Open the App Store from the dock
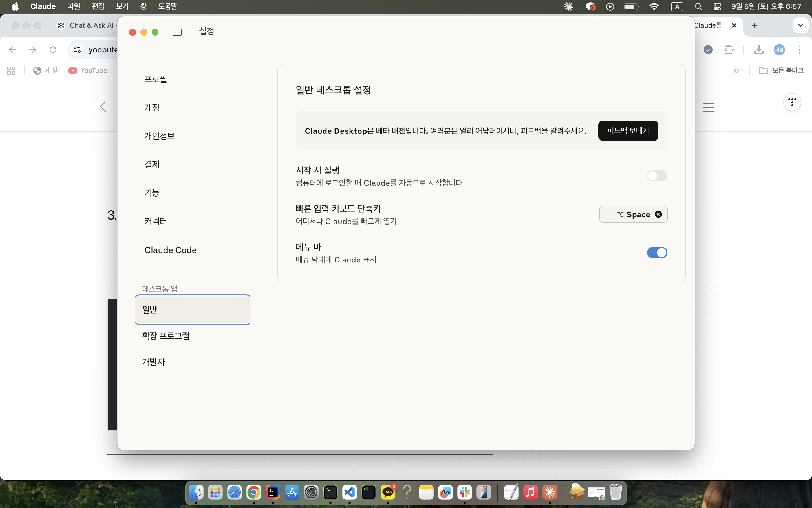812x508 pixels. click(x=292, y=492)
